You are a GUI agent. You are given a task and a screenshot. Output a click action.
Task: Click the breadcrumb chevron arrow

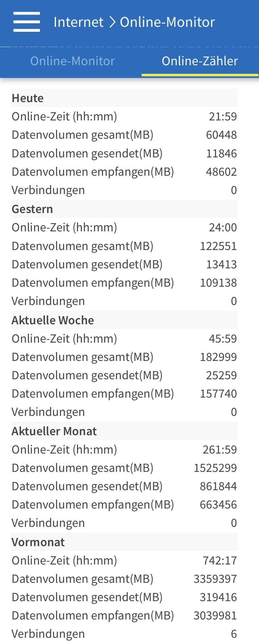pos(112,22)
